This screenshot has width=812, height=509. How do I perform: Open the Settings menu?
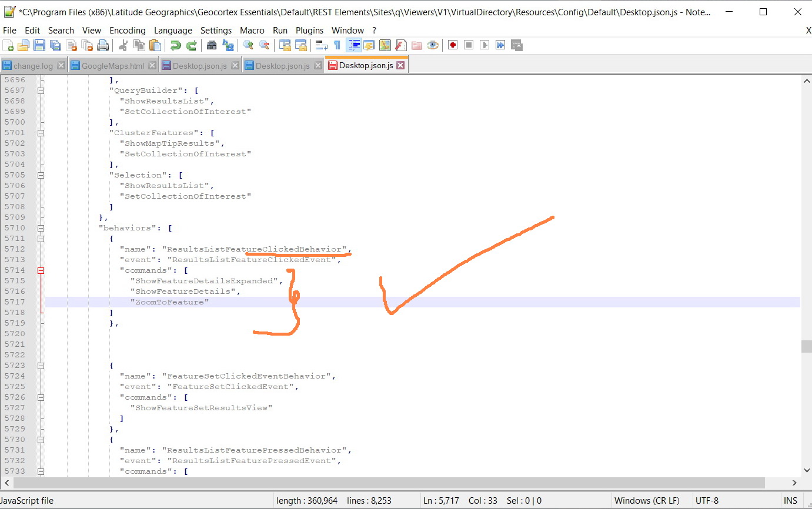pos(216,31)
